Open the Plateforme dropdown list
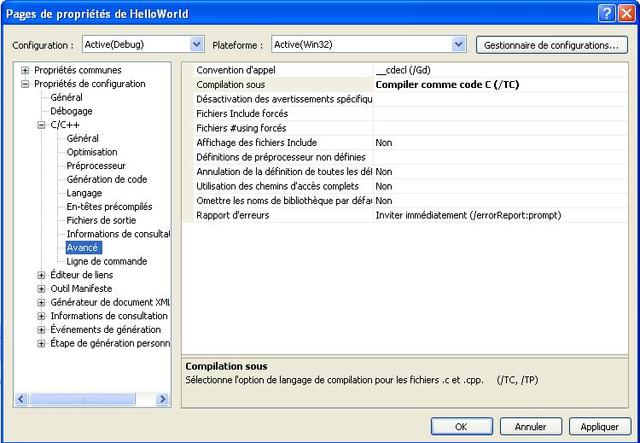This screenshot has height=443, width=640. (459, 44)
